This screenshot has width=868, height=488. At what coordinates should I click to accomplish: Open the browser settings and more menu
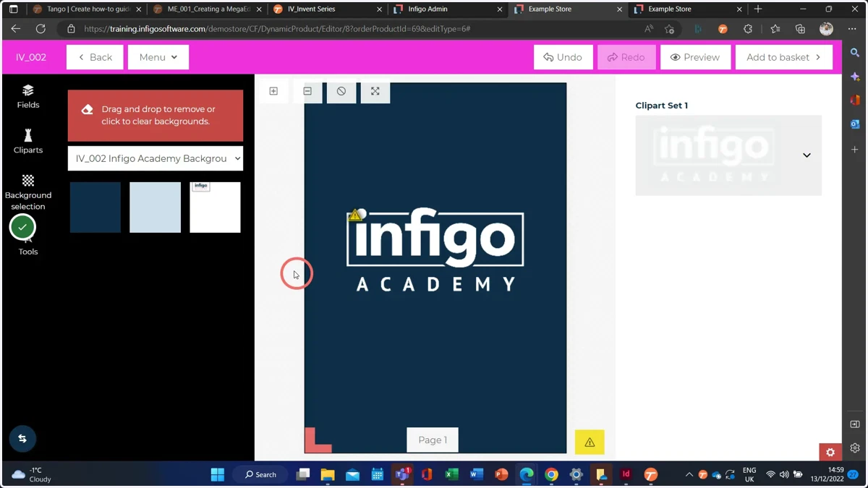click(x=852, y=29)
